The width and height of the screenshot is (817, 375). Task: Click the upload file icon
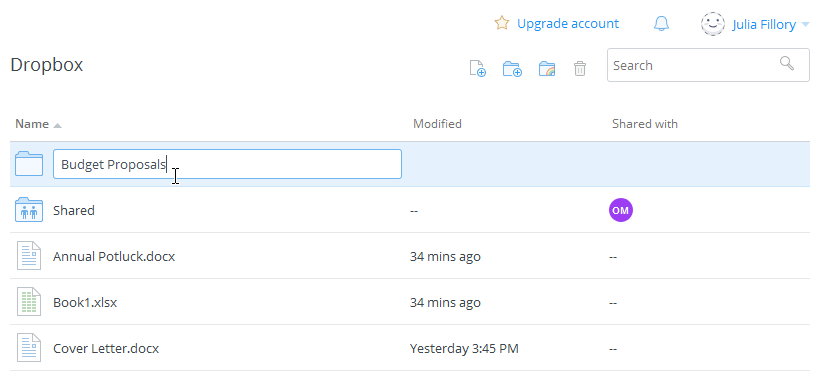pos(477,68)
